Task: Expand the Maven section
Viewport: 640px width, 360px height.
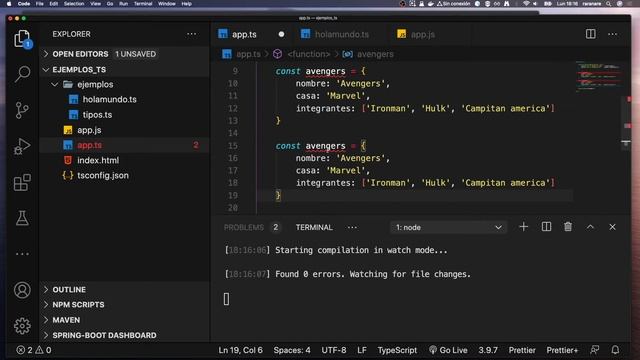Action: tap(124, 320)
